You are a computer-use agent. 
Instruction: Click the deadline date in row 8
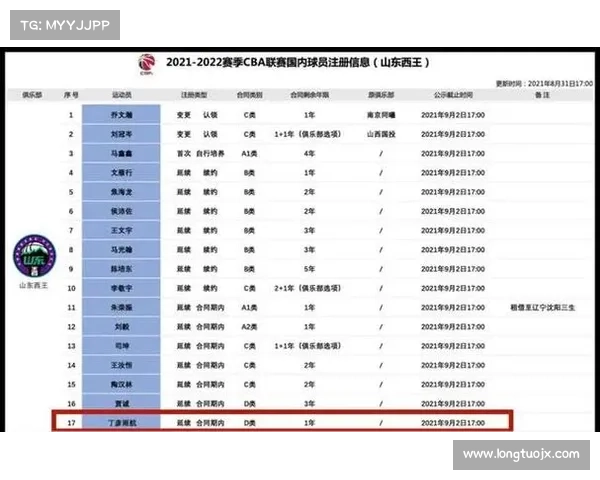tap(453, 250)
